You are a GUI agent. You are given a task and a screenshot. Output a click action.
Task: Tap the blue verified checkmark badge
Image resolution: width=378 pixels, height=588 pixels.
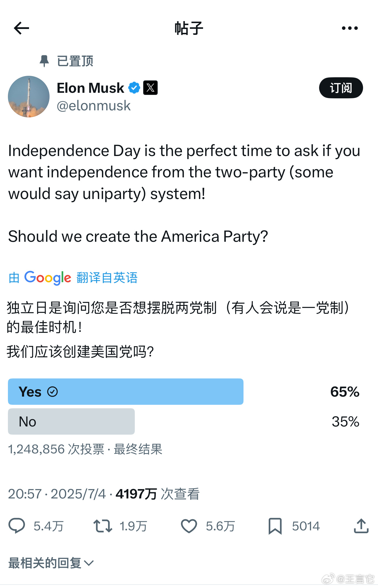(134, 88)
